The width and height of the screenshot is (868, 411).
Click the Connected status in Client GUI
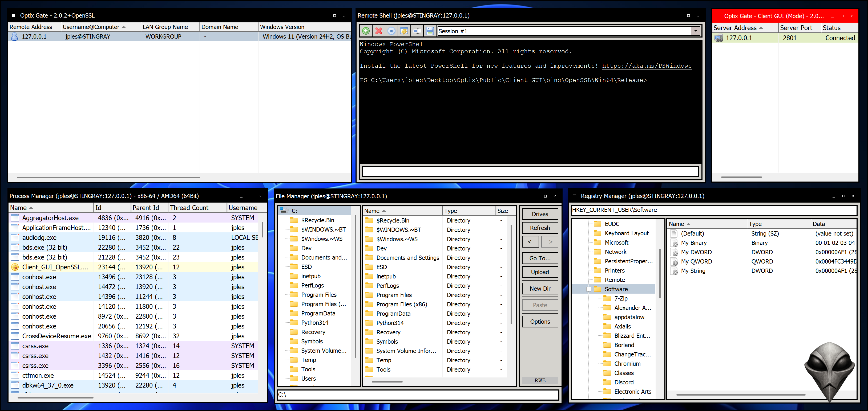(x=840, y=38)
